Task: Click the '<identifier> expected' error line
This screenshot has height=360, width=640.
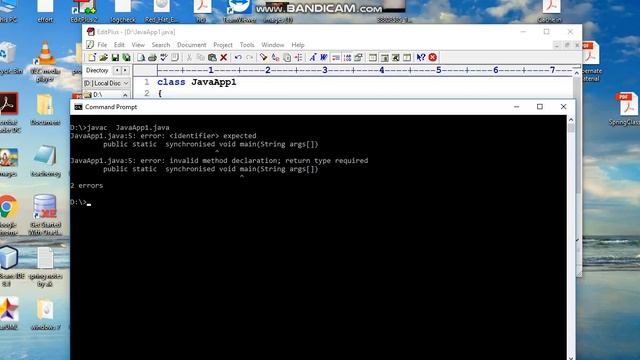Action: [x=163, y=136]
